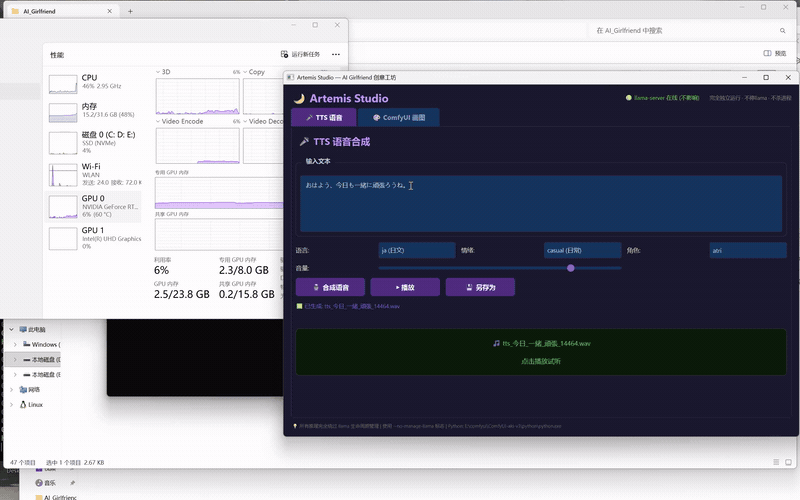Adjust the 音量 volume slider handle
Viewport: 800px width, 500px height.
[x=571, y=268]
